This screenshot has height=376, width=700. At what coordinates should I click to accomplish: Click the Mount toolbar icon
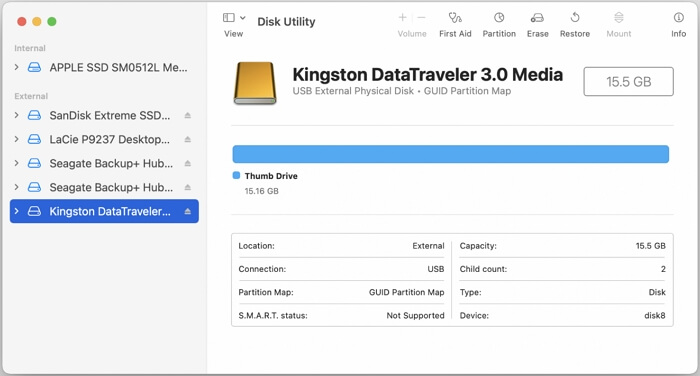point(618,17)
